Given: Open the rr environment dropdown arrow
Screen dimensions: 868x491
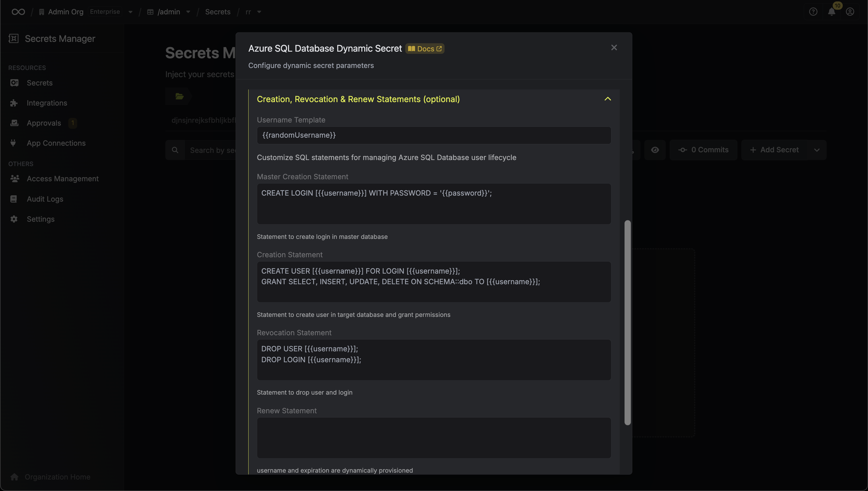Looking at the screenshot, I should (259, 12).
